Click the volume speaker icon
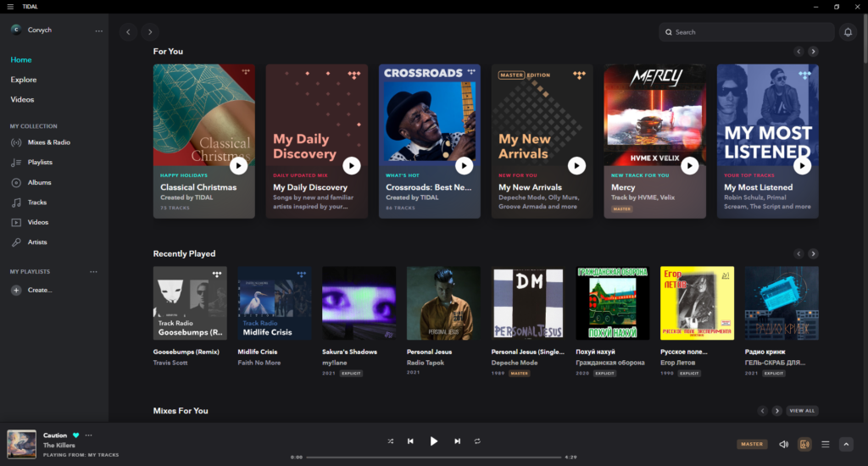 [x=783, y=444]
